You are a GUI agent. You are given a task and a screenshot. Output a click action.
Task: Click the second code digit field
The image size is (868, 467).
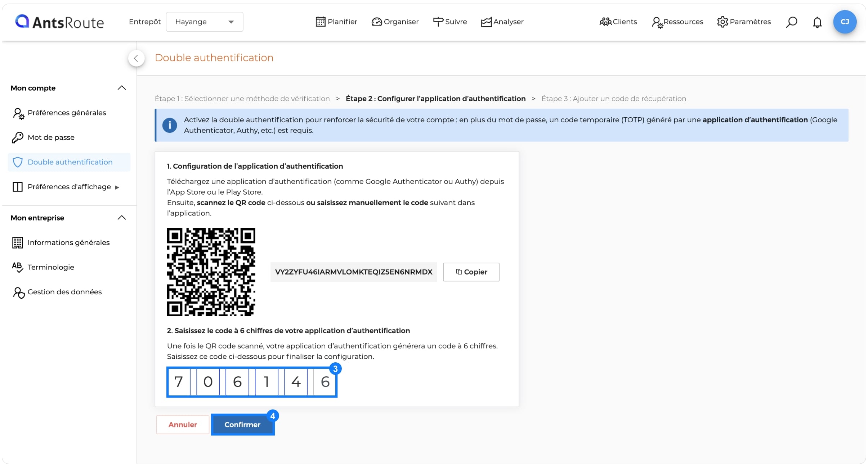[208, 382]
